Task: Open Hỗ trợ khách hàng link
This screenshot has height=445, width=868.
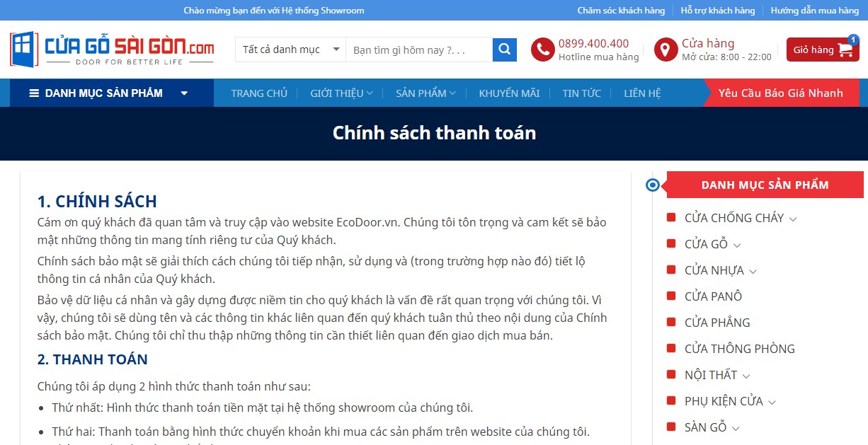Action: (x=718, y=11)
